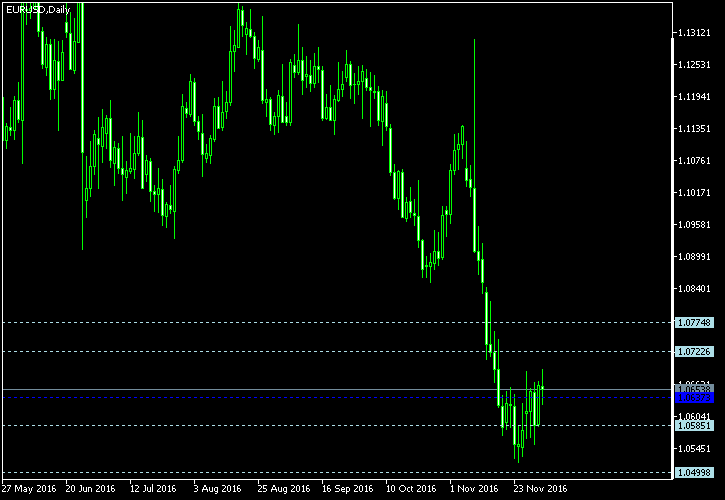
Task: Select the 1.04998 horizontal line price label
Action: [694, 472]
